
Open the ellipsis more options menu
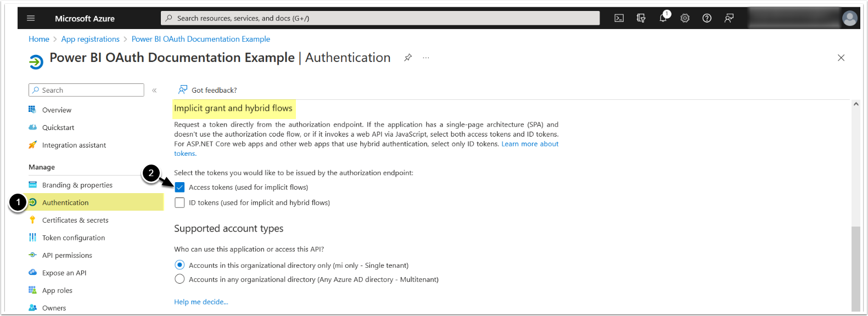click(x=426, y=58)
